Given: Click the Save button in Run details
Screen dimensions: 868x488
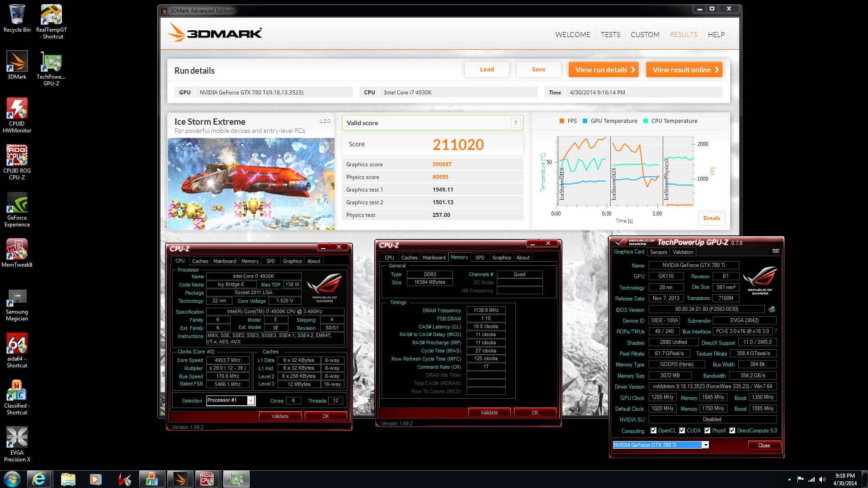Looking at the screenshot, I should [538, 70].
